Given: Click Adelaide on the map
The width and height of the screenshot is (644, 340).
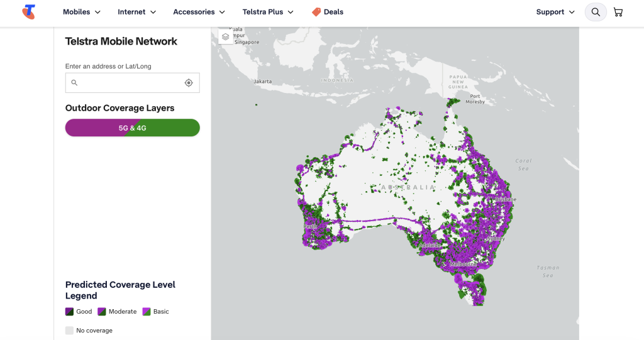Looking at the screenshot, I should click(430, 245).
